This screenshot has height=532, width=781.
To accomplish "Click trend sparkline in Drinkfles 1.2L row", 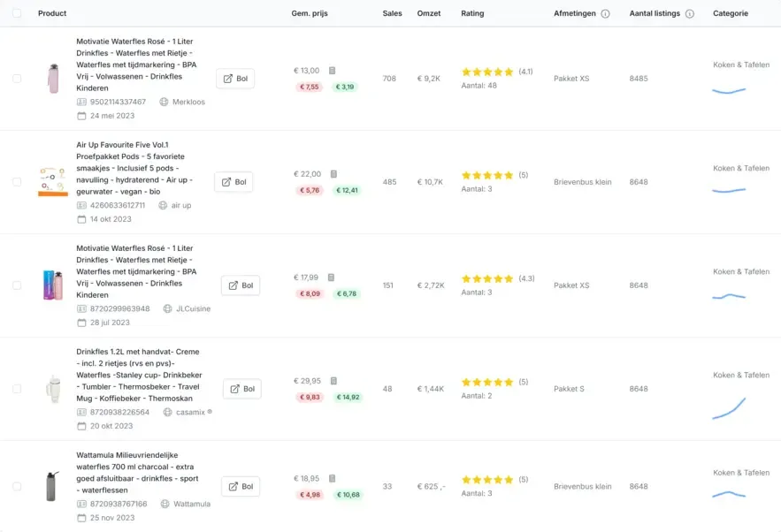I will pyautogui.click(x=729, y=408).
